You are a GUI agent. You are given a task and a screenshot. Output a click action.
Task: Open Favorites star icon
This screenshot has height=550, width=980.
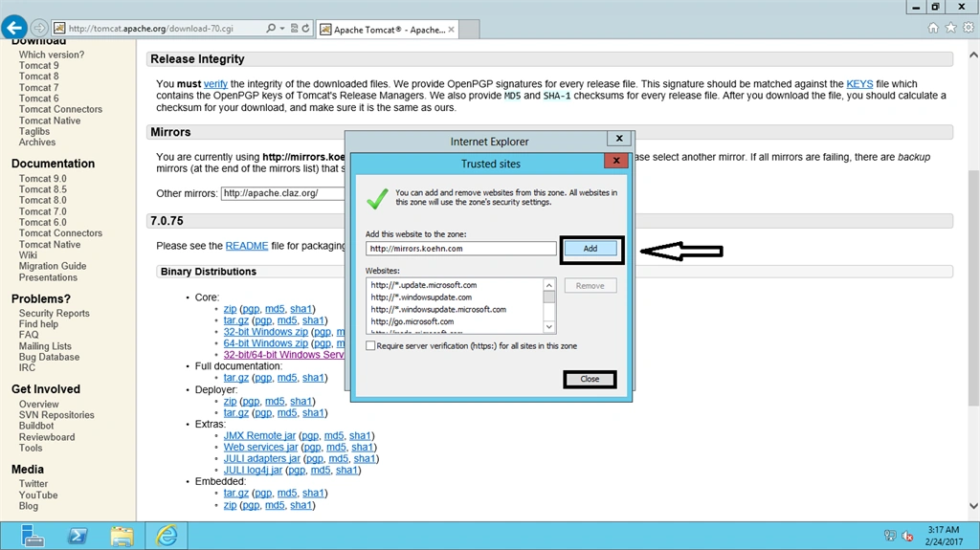click(950, 28)
